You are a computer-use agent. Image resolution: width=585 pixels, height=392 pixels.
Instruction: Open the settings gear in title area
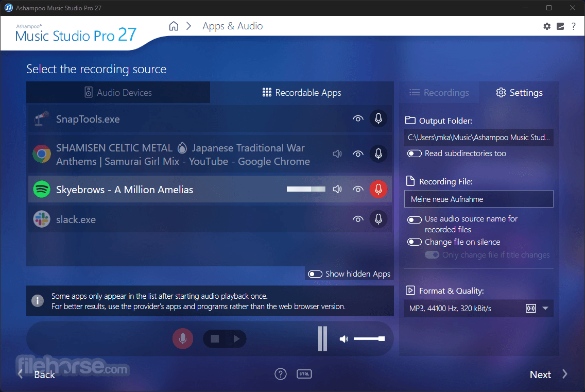pos(547,26)
